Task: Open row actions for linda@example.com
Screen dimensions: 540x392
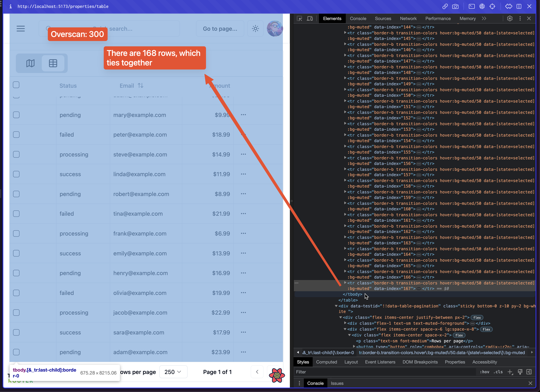Action: pyautogui.click(x=243, y=174)
